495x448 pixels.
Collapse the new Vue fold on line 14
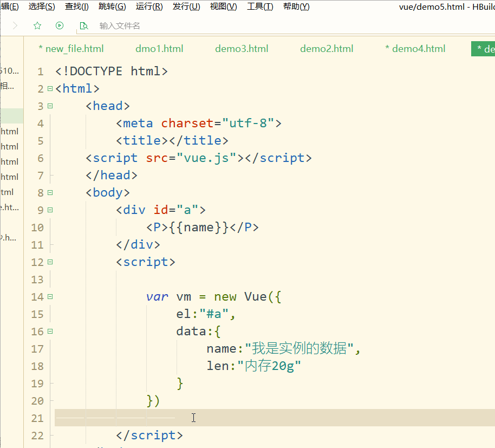point(50,297)
